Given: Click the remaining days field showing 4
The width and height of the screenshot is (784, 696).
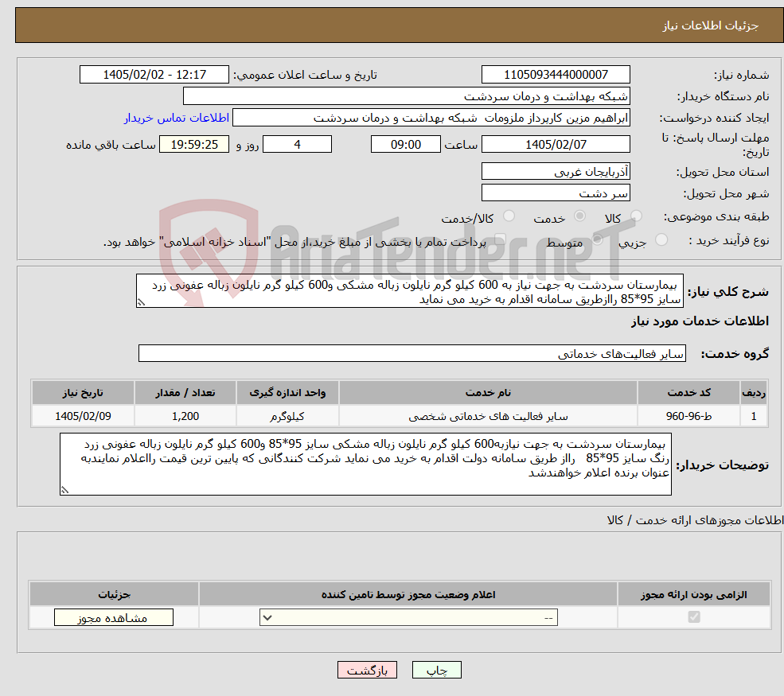Looking at the screenshot, I should [x=297, y=145].
